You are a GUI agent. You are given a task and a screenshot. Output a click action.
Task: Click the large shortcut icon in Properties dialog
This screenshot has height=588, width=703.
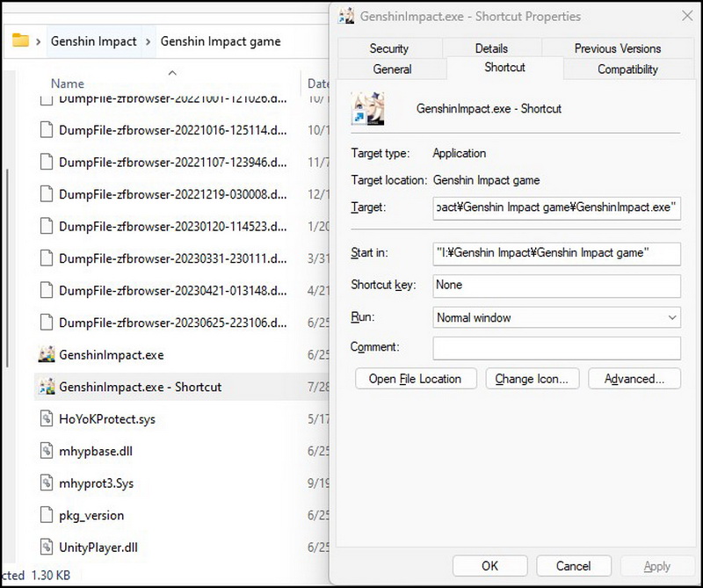[x=368, y=108]
